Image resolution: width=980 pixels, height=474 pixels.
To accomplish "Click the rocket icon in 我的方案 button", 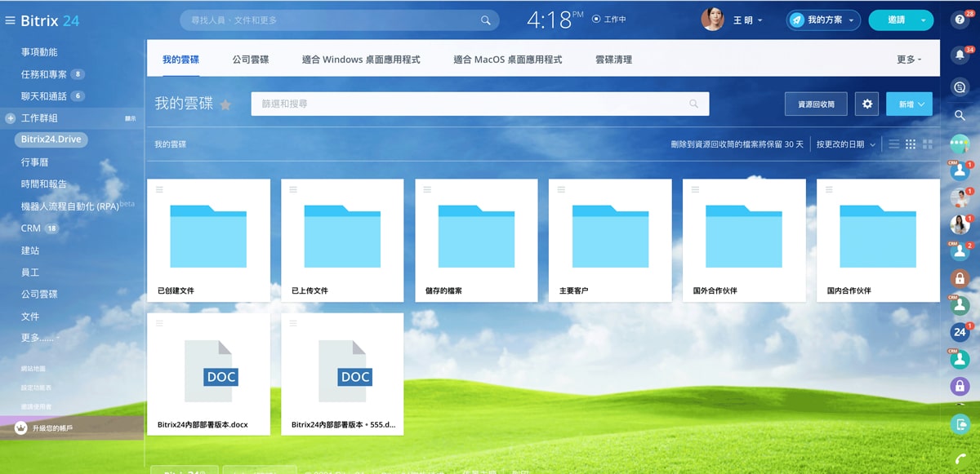I will pyautogui.click(x=796, y=20).
